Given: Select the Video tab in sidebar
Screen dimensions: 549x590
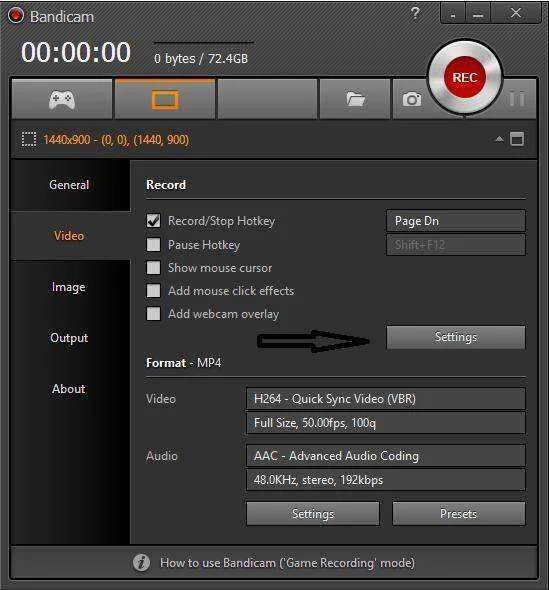Looking at the screenshot, I should pyautogui.click(x=70, y=236).
